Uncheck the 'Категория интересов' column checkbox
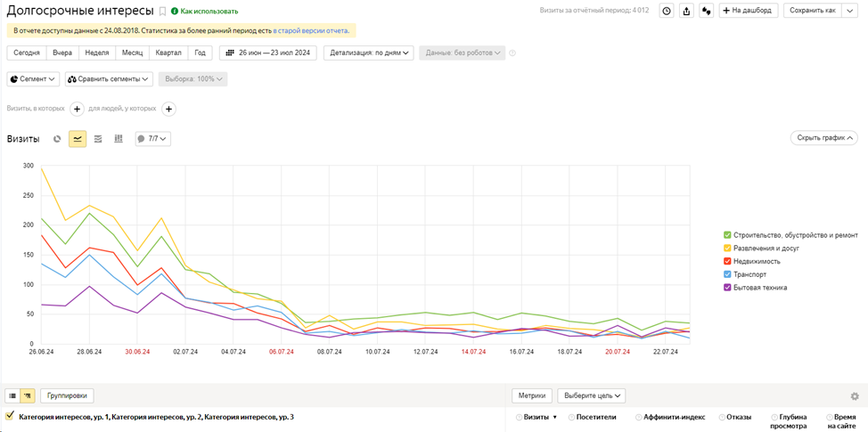The width and height of the screenshot is (868, 432). pos(10,416)
